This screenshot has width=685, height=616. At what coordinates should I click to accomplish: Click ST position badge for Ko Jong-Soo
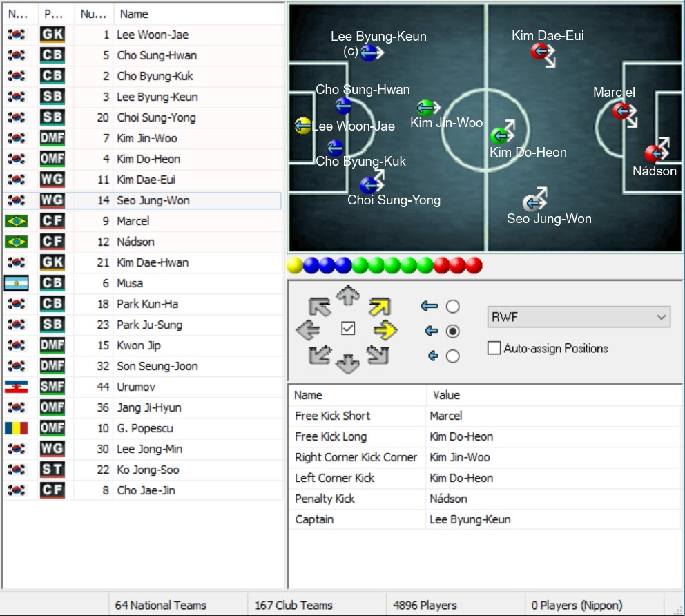click(52, 470)
